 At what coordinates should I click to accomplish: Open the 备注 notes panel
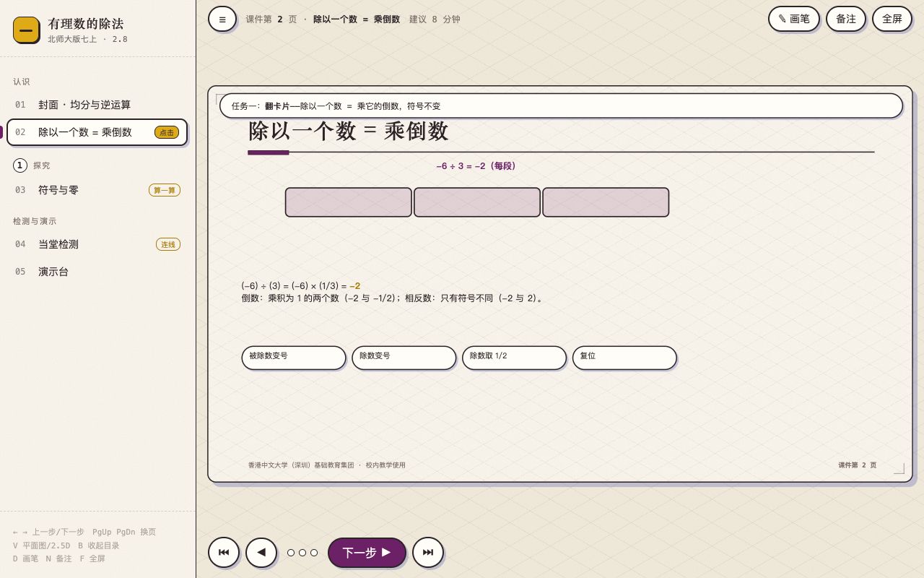(846, 19)
